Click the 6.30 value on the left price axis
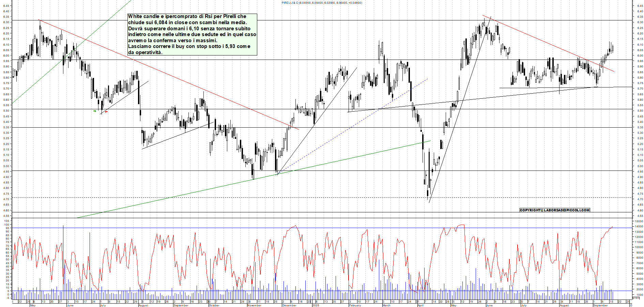Screen dimensions: 644x307 coord(6,22)
